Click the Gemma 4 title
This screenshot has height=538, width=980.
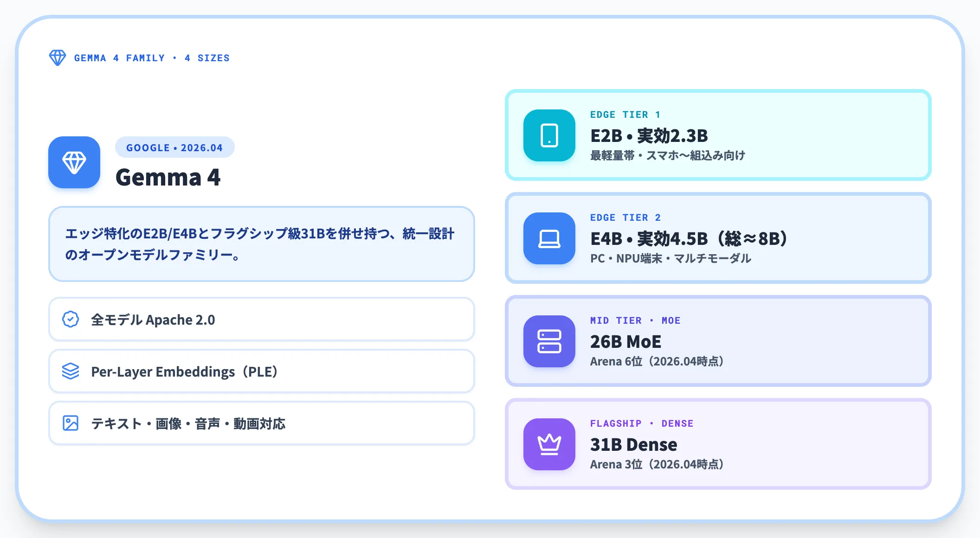pos(168,177)
